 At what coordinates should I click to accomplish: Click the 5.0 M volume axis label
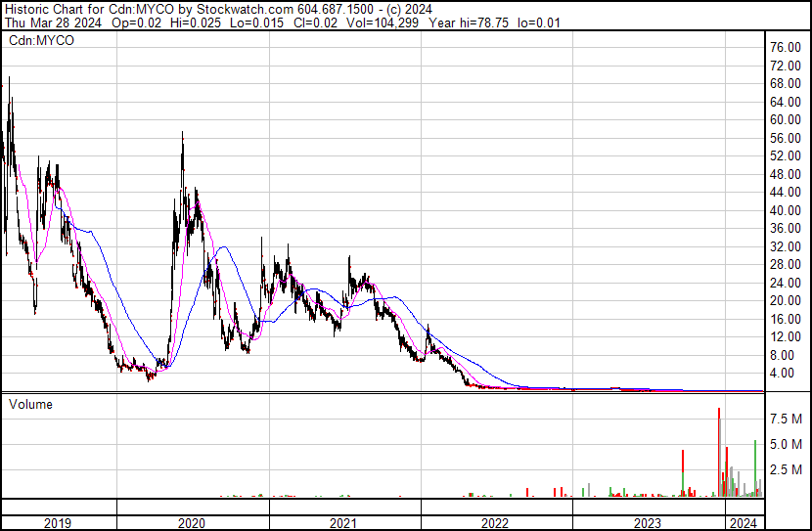pos(787,444)
